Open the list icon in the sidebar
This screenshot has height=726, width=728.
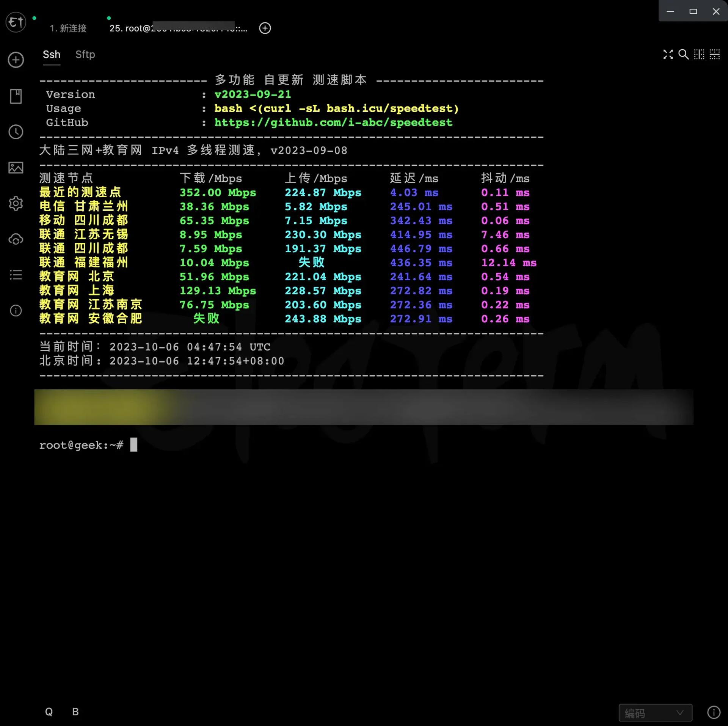coord(16,275)
